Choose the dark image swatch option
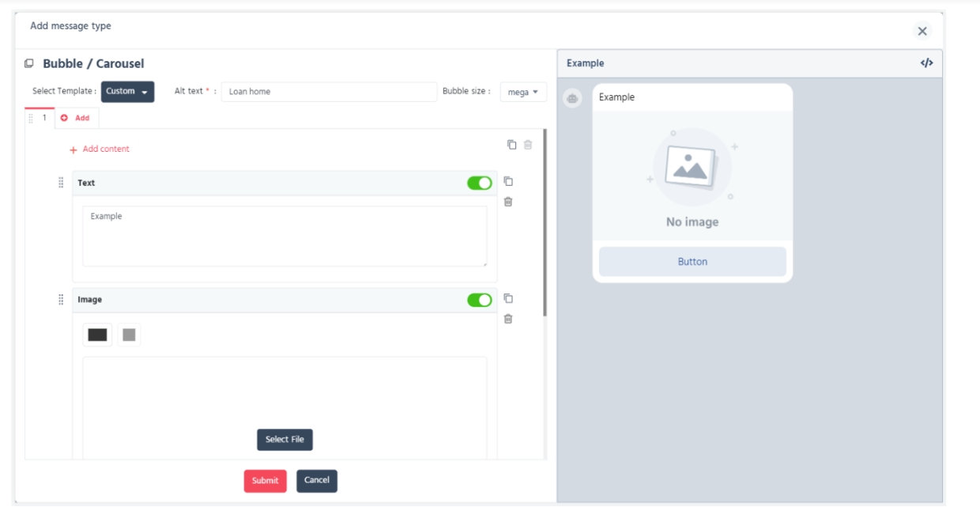This screenshot has width=980, height=511. click(97, 335)
